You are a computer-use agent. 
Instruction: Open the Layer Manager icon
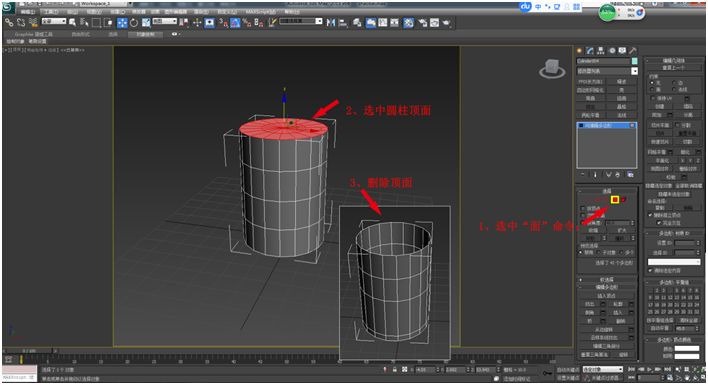click(x=357, y=23)
